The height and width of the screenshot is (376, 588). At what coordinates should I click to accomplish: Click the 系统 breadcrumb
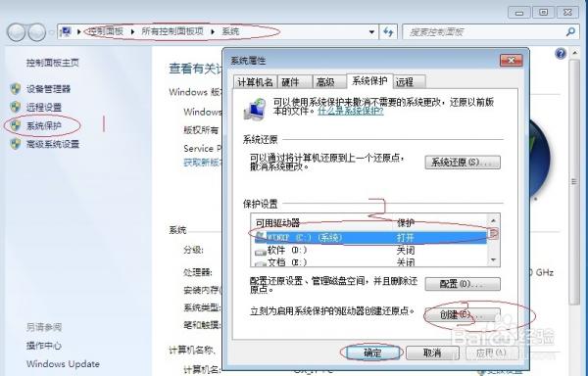230,31
